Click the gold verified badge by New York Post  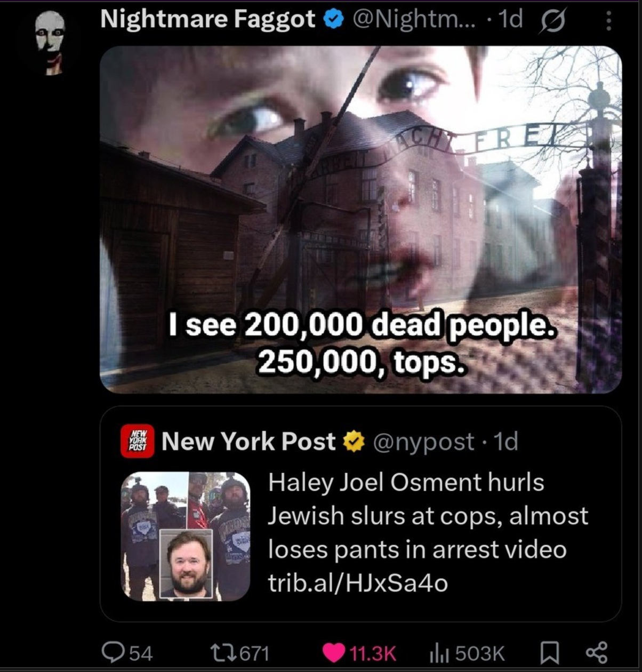[353, 442]
